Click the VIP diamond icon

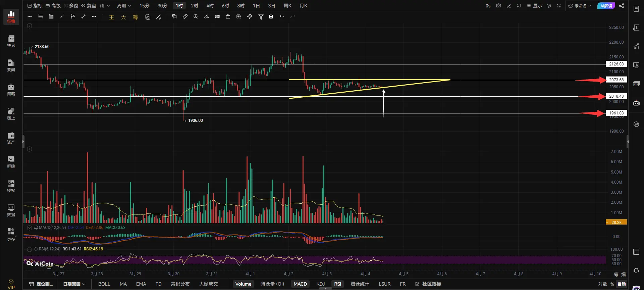click(11, 284)
